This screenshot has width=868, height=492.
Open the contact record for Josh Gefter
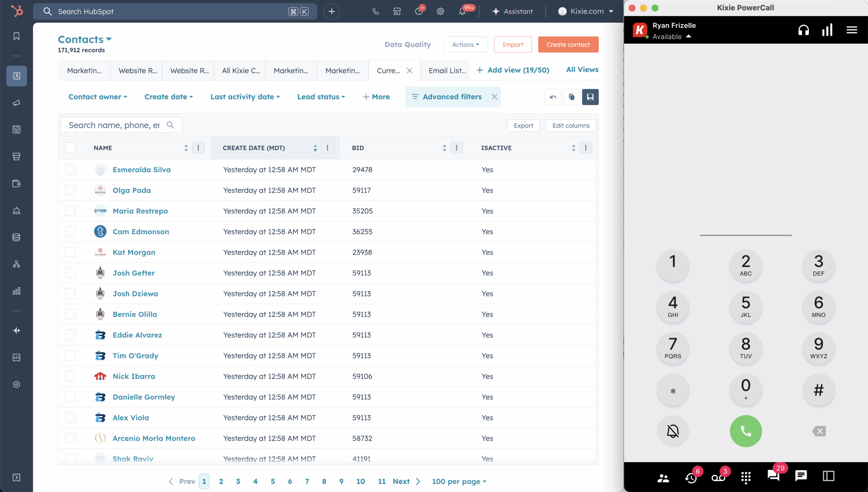pyautogui.click(x=134, y=273)
